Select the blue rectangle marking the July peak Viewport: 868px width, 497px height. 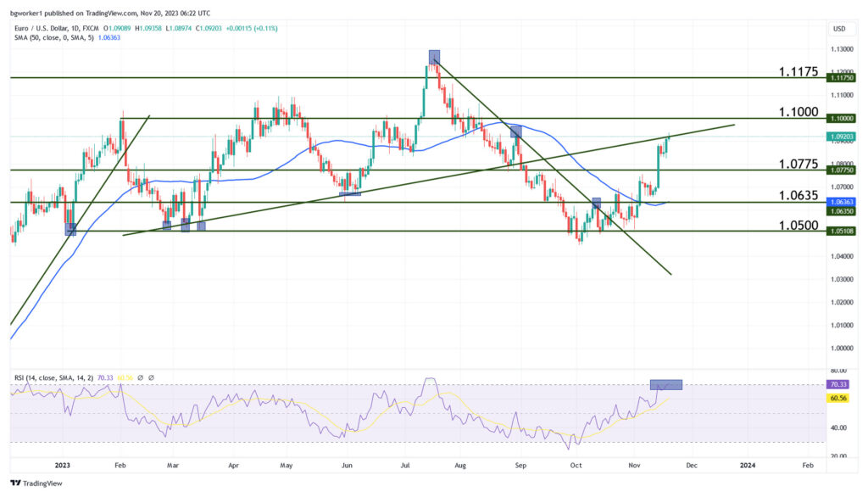434,57
